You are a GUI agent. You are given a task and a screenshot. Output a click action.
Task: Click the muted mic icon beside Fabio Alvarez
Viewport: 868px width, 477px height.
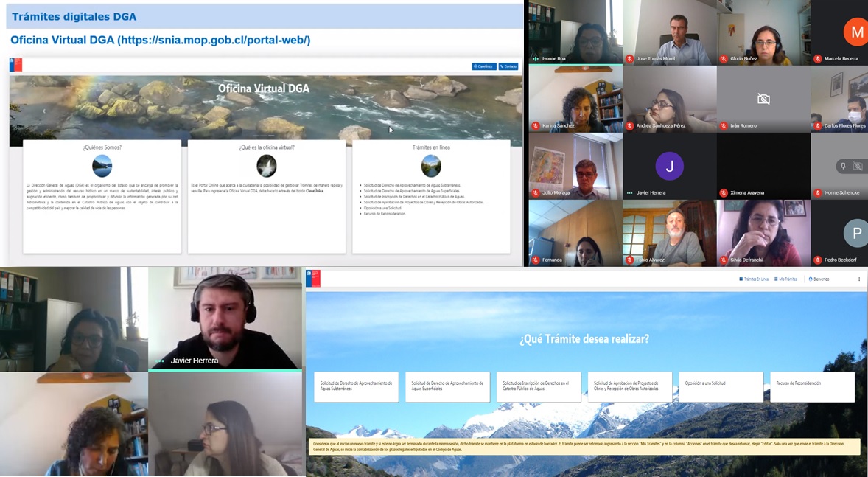629,260
